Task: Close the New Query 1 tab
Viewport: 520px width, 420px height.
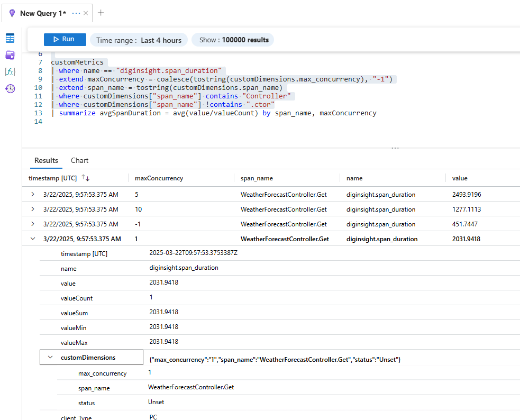Action: 86,13
